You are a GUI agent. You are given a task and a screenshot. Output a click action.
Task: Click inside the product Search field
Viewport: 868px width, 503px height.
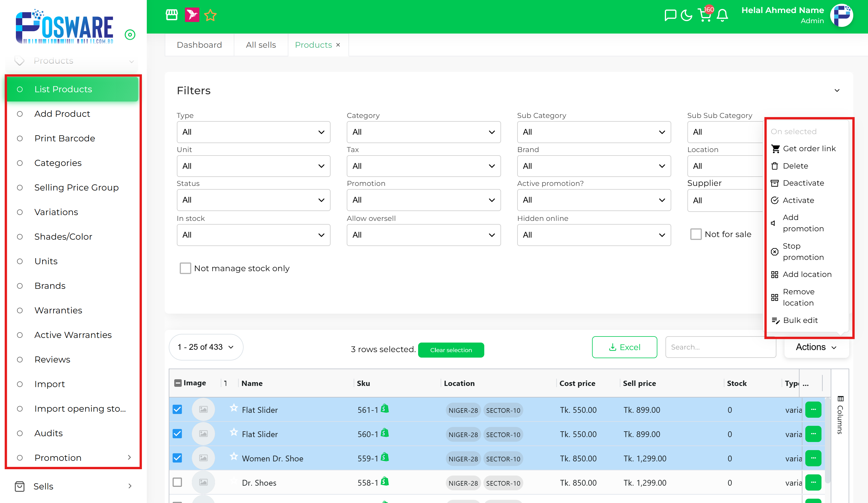coord(720,347)
